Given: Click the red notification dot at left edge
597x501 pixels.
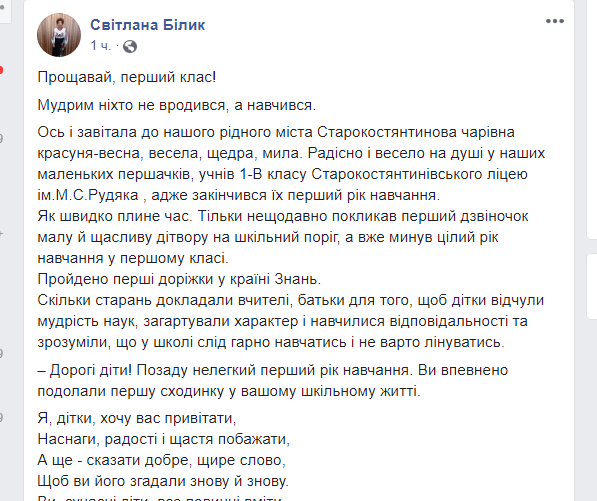Looking at the screenshot, I should (1, 70).
